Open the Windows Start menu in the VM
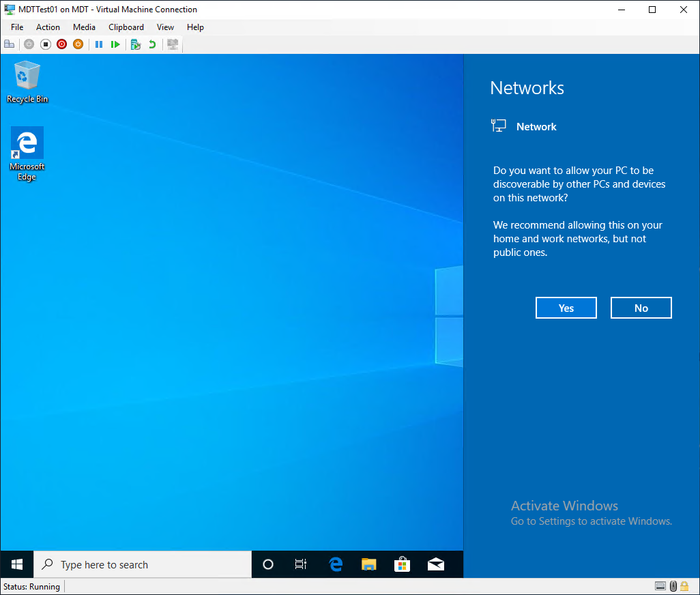 click(17, 564)
